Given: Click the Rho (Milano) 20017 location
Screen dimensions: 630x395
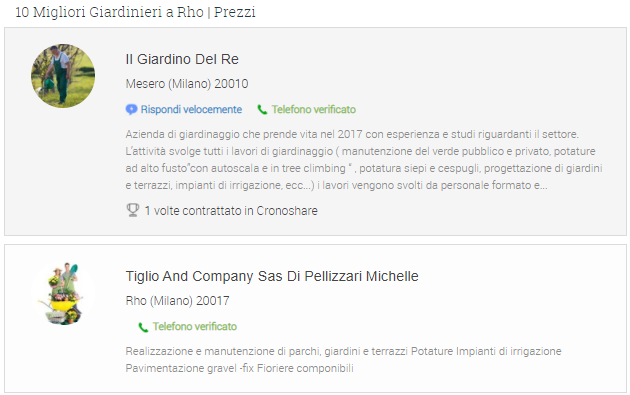Looking at the screenshot, I should [177, 301].
